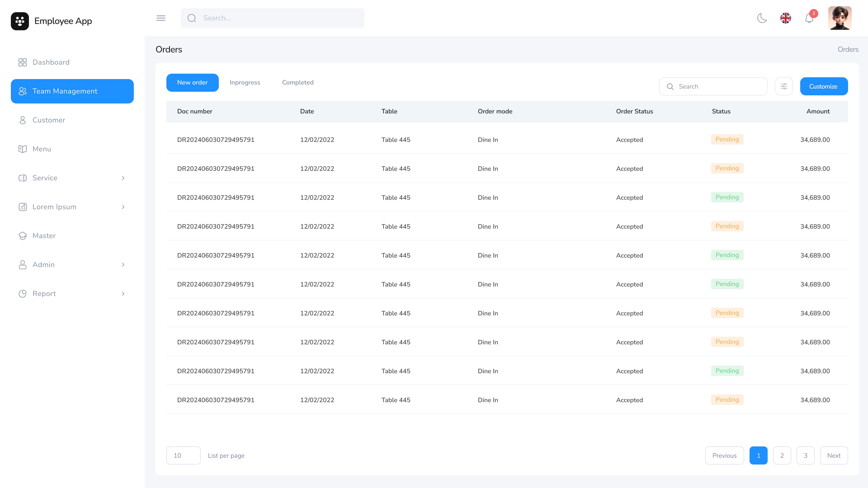
Task: Click the hamburger menu icon
Action: pyautogui.click(x=161, y=18)
